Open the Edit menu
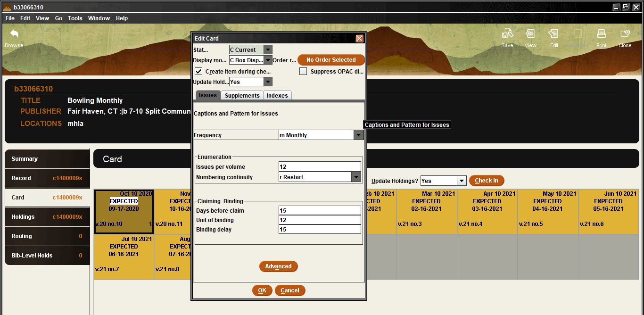Image resolution: width=644 pixels, height=315 pixels. click(x=25, y=18)
